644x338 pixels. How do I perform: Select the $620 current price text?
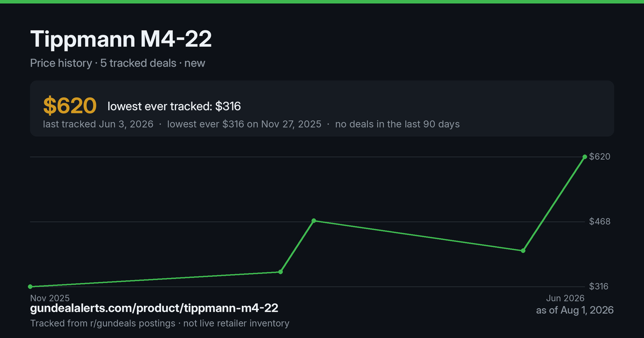click(70, 106)
